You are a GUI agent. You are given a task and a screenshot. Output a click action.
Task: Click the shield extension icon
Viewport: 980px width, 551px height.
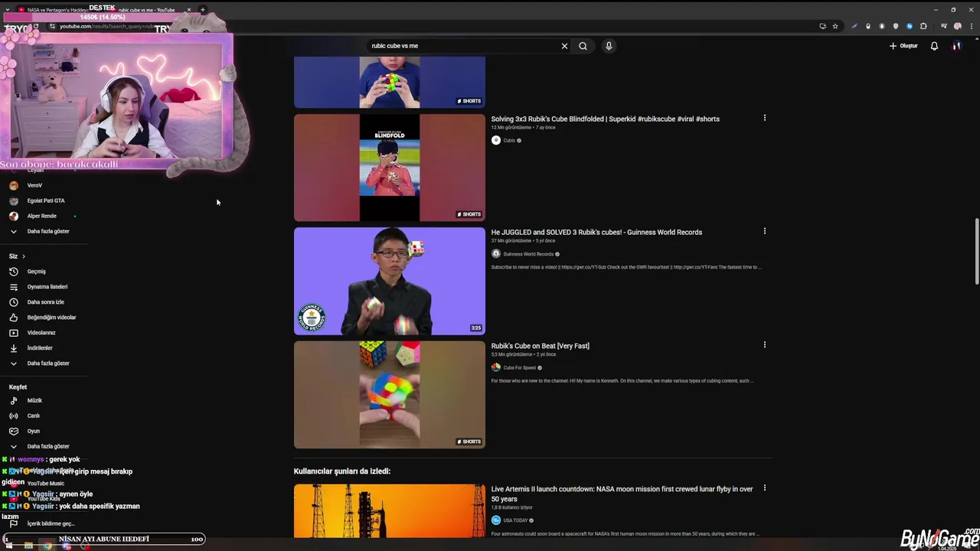point(896,26)
